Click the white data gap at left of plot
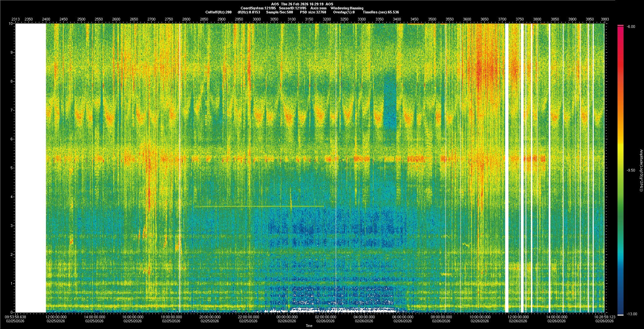644x329 pixels. pyautogui.click(x=31, y=168)
